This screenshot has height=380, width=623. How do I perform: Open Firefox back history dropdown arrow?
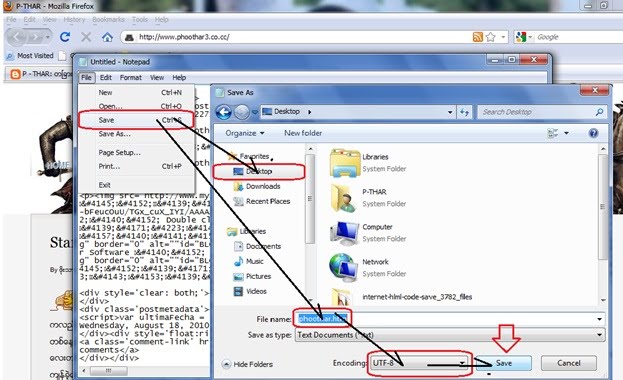48,37
